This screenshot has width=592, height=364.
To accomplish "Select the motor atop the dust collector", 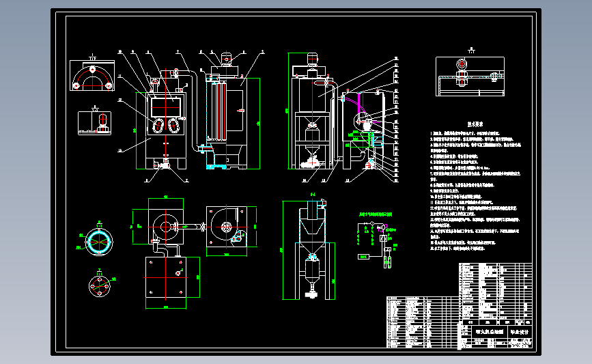I will pos(226,59).
